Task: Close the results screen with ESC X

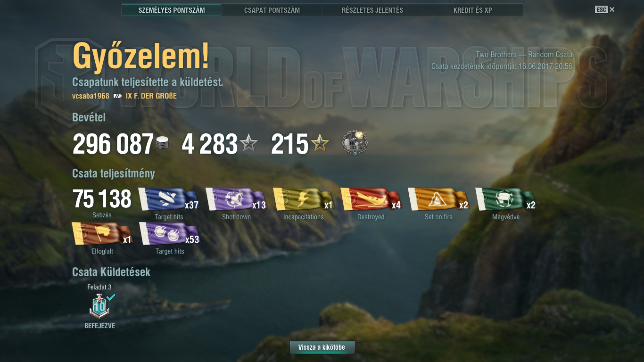Action: click(605, 9)
